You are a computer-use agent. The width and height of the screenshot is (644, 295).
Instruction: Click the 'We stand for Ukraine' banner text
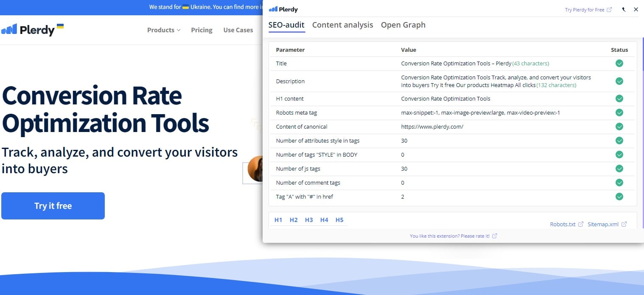[205, 7]
